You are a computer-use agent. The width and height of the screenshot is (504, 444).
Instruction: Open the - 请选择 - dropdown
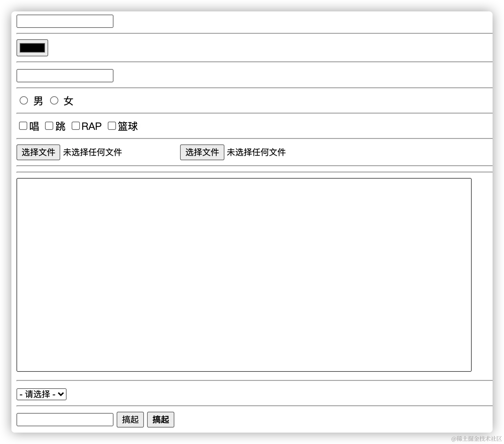(x=42, y=394)
